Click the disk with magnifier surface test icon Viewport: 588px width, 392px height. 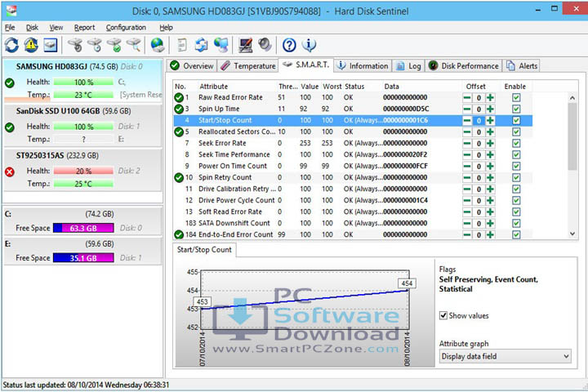133,46
